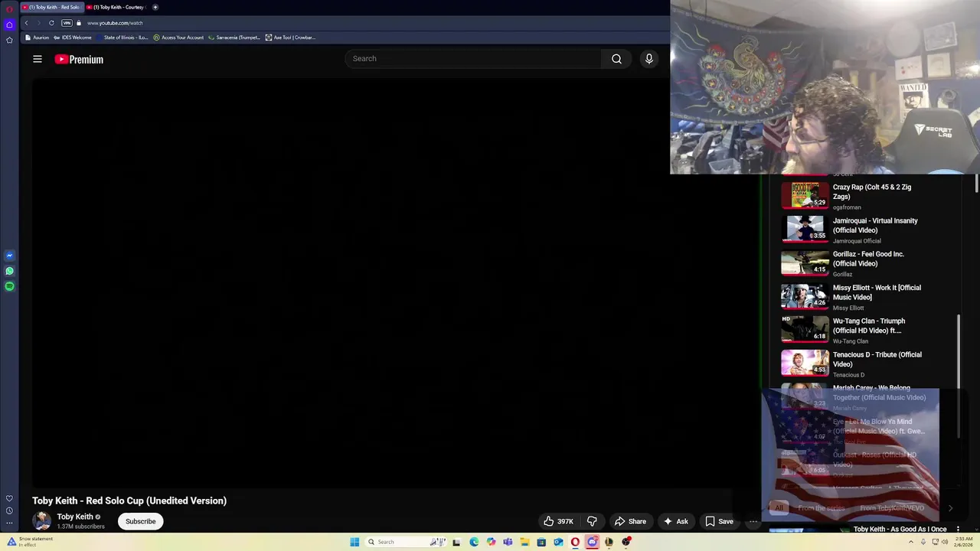Open the Ask AI button
The height and width of the screenshot is (551, 980).
pos(675,521)
